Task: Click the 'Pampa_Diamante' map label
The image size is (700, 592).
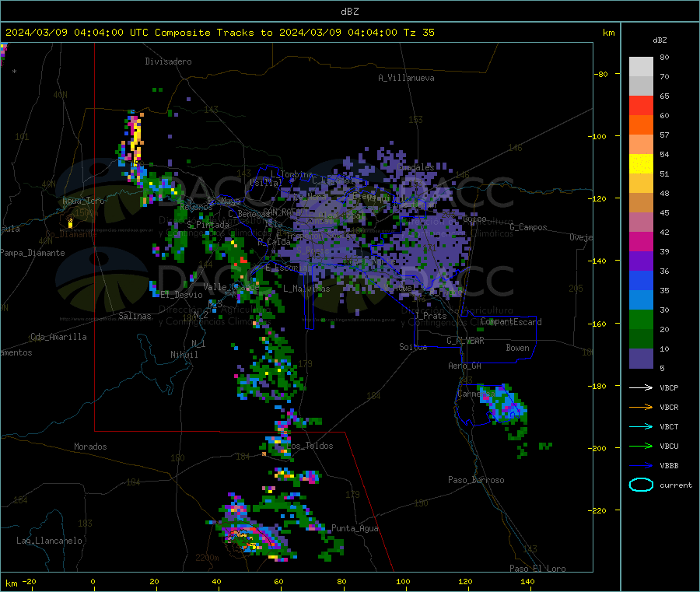Action: 32,253
